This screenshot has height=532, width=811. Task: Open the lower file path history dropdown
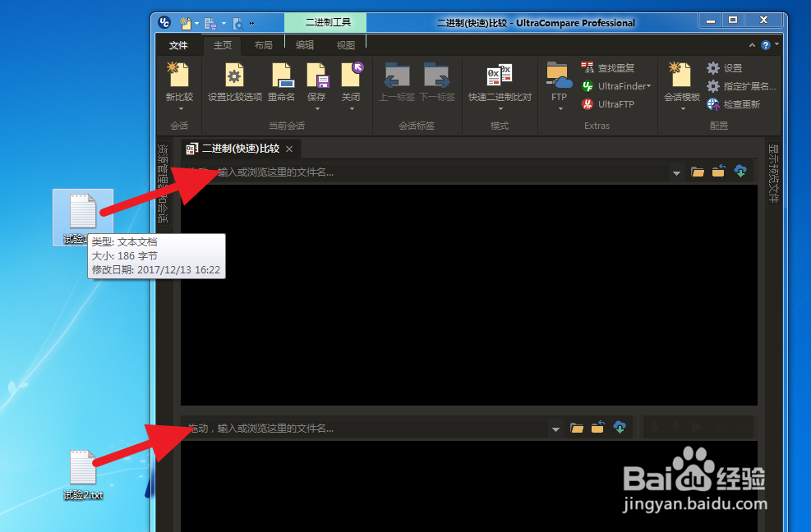point(555,429)
